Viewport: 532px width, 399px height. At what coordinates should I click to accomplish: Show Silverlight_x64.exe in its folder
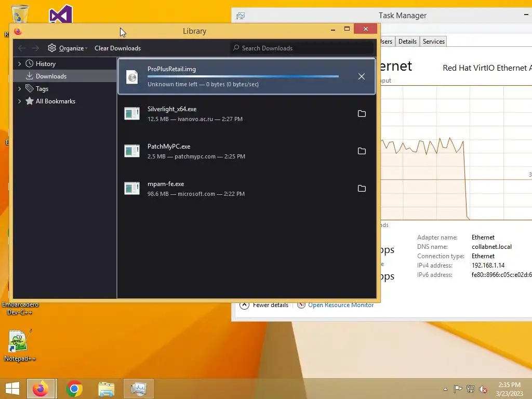pos(362,114)
